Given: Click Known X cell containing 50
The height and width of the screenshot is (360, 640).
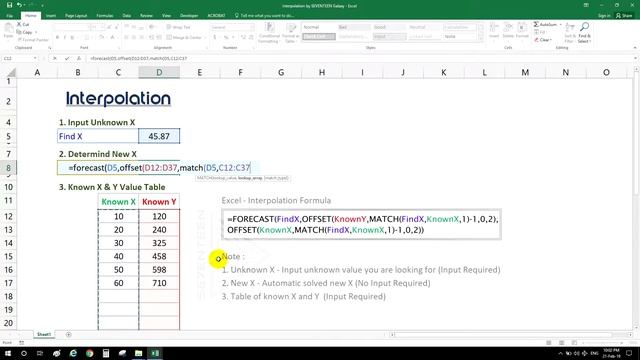Looking at the screenshot, I should click(118, 270).
